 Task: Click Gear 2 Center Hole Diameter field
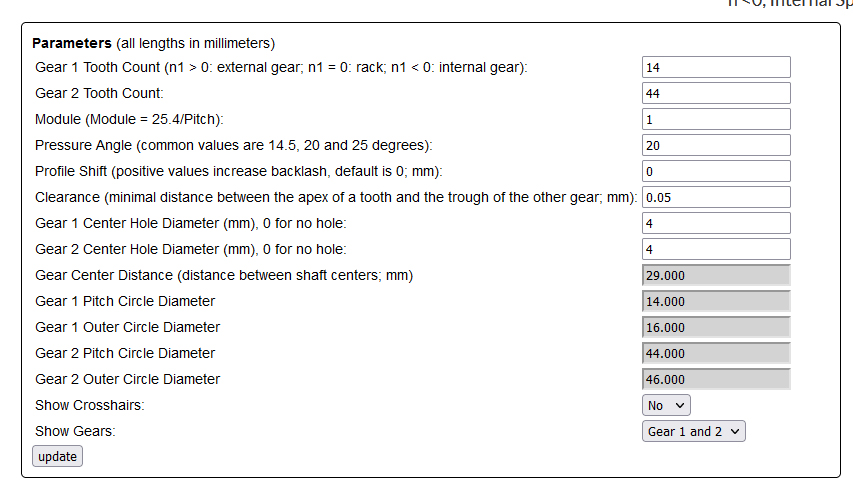point(716,249)
